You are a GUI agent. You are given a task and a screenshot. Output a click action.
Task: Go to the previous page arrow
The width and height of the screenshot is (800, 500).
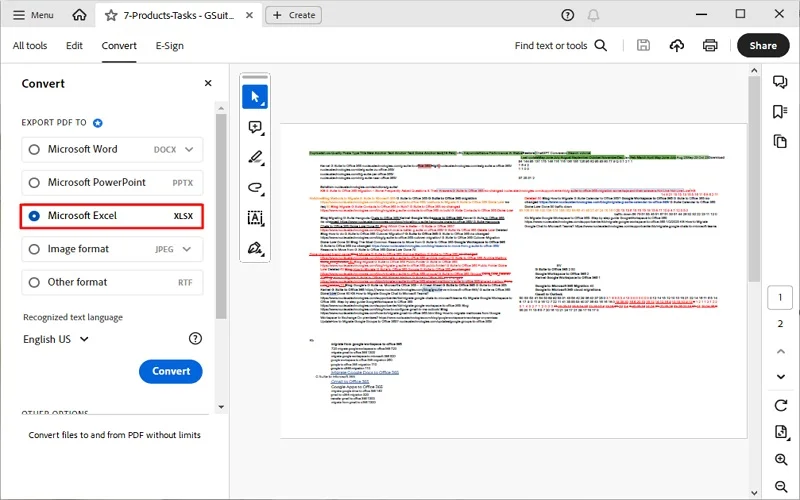(781, 351)
